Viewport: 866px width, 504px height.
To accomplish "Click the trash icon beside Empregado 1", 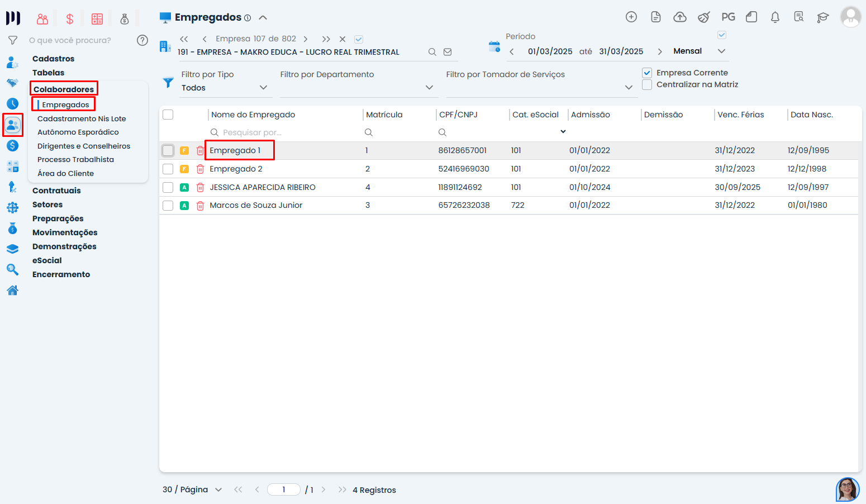I will click(x=200, y=150).
